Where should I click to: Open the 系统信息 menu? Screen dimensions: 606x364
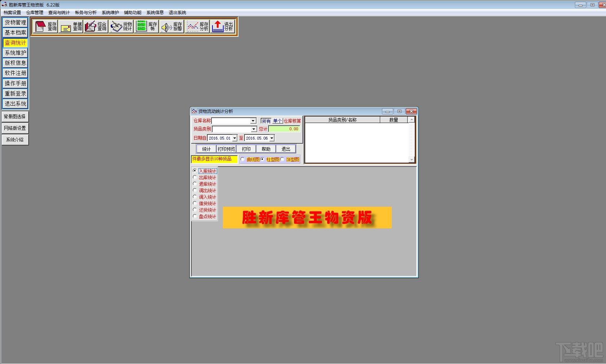point(155,13)
